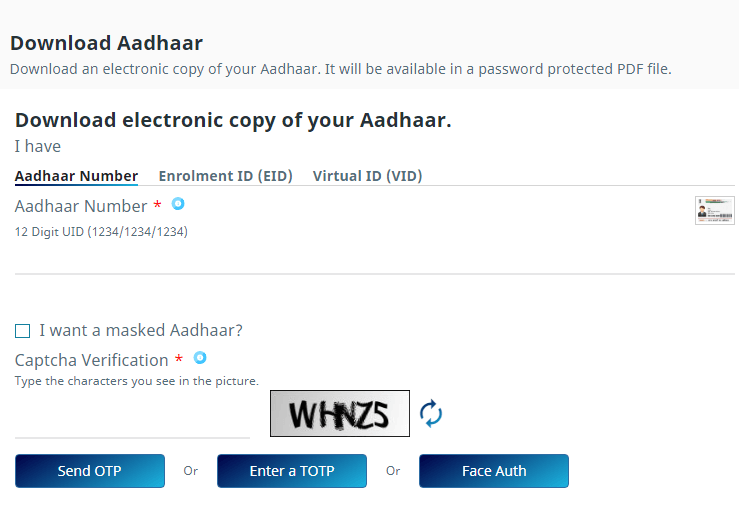This screenshot has height=506, width=739.
Task: Click the "Type the characters" helper text
Action: point(136,381)
